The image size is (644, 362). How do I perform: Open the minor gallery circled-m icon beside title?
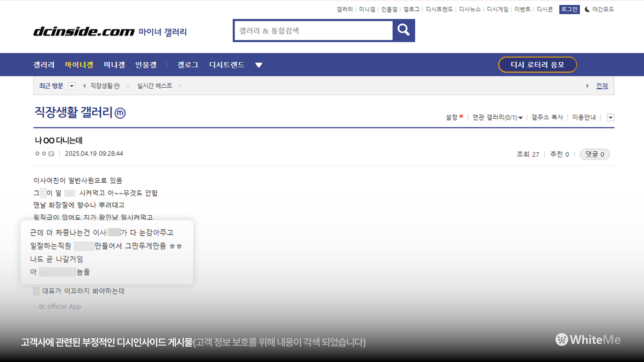click(x=120, y=113)
